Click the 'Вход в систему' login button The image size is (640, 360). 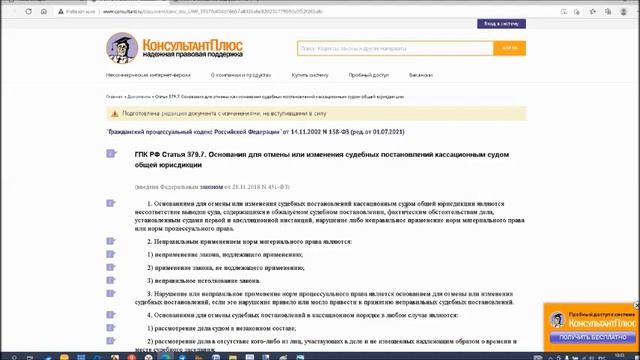[501, 24]
